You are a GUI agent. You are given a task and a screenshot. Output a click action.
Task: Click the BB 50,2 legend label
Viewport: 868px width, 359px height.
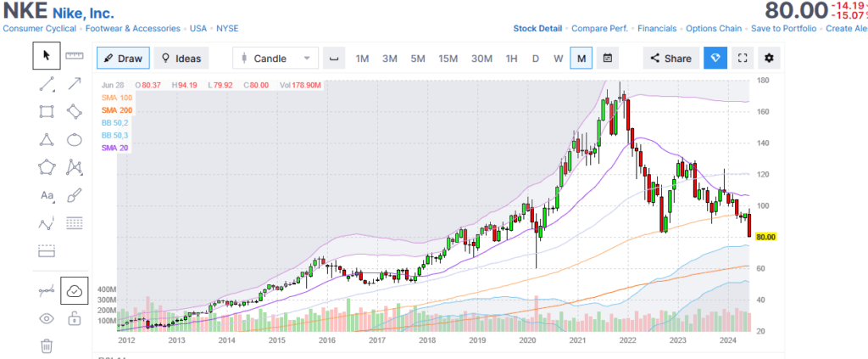115,123
